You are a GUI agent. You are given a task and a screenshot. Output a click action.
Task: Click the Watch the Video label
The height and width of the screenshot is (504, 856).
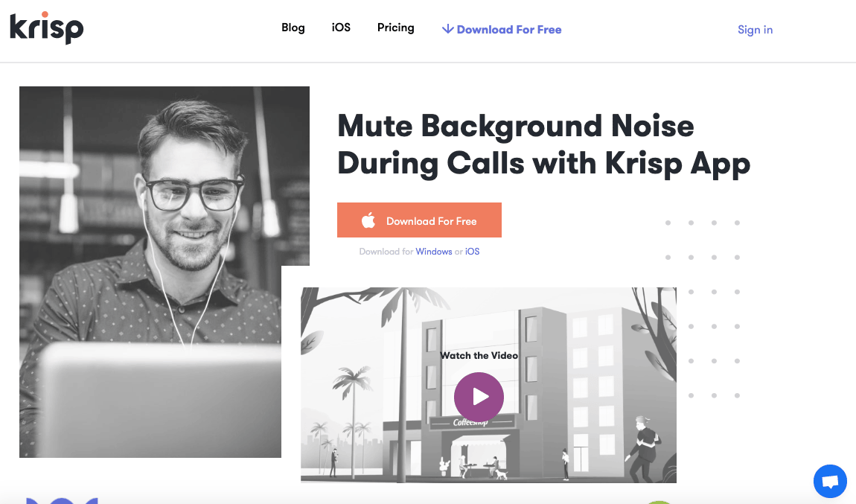479,355
